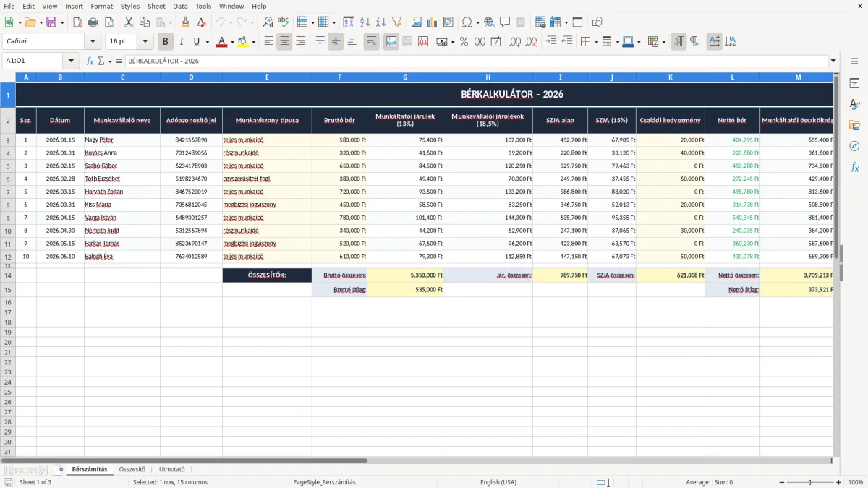Open Font Color dropdown arrow

click(x=231, y=42)
